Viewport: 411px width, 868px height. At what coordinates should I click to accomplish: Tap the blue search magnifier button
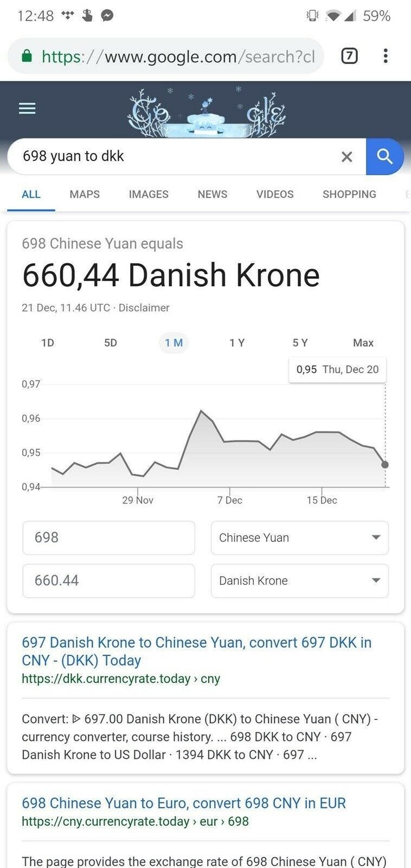tap(384, 157)
